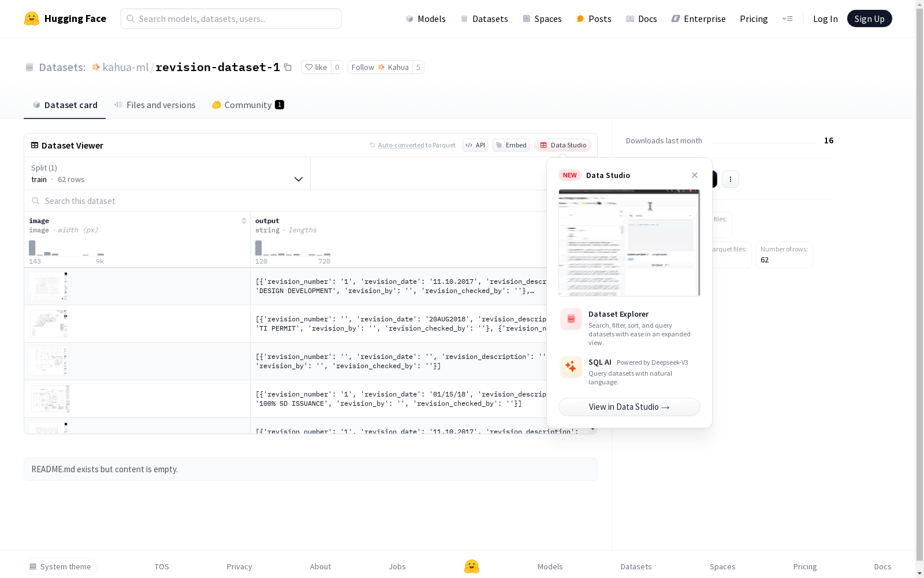
Task: Sort the image column with its sort arrows
Action: 244,221
